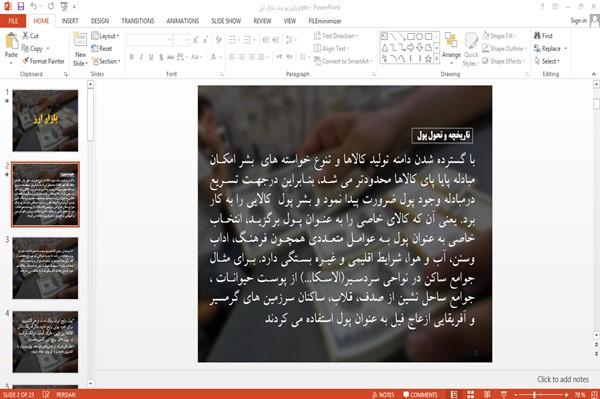
Task: Click Find in Editing group
Action: (x=543, y=36)
